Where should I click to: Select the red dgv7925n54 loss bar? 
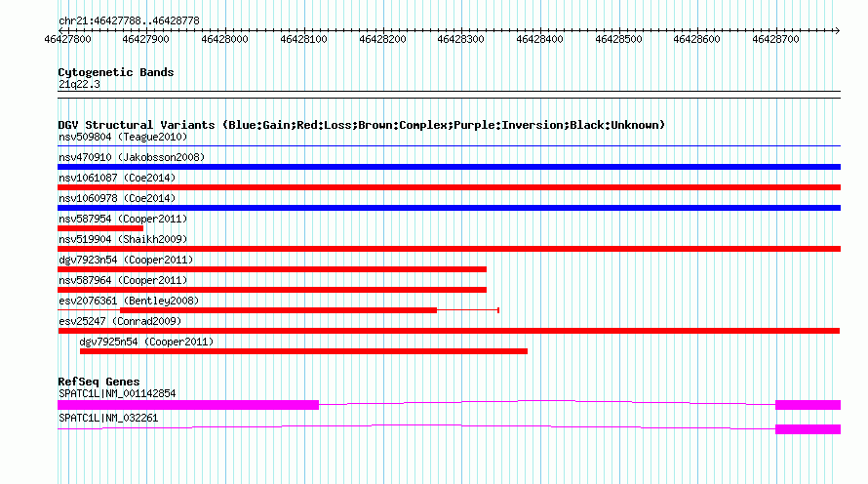(x=303, y=351)
